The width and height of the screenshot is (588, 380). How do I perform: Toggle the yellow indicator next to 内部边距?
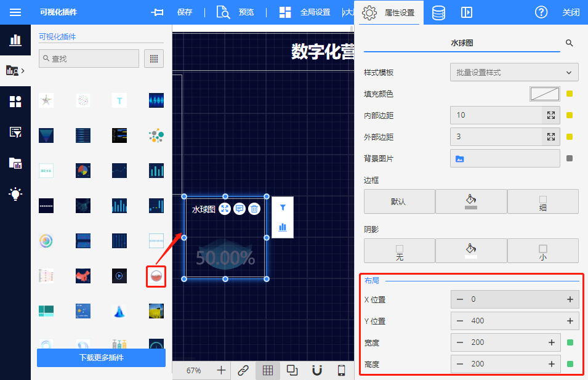pyautogui.click(x=570, y=115)
